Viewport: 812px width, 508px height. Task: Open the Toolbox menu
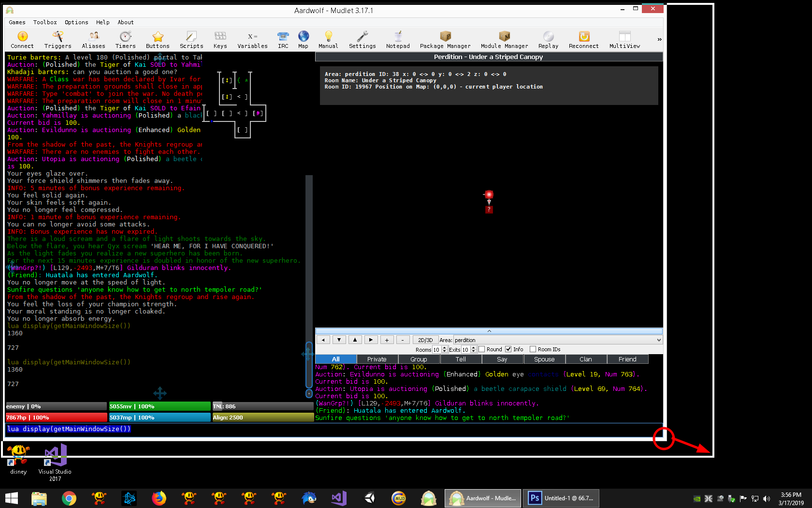pos(45,22)
